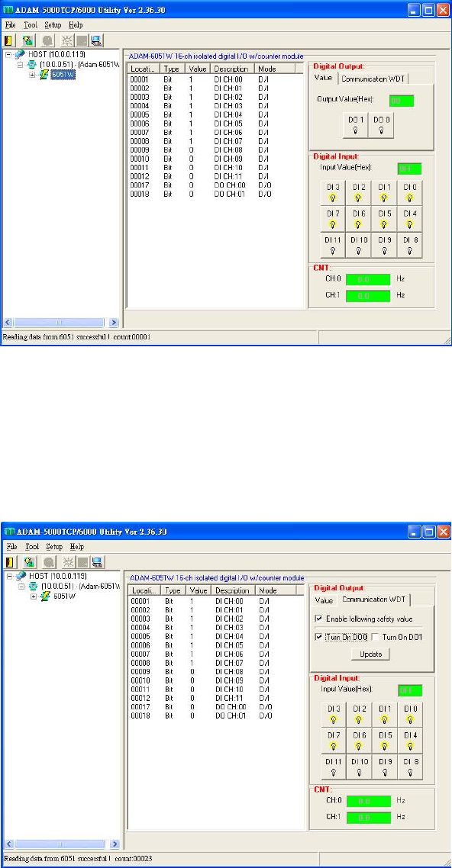Select row 00001 DI CH:00 in count:00001 window
This screenshot has width=452, height=868.
216,80
